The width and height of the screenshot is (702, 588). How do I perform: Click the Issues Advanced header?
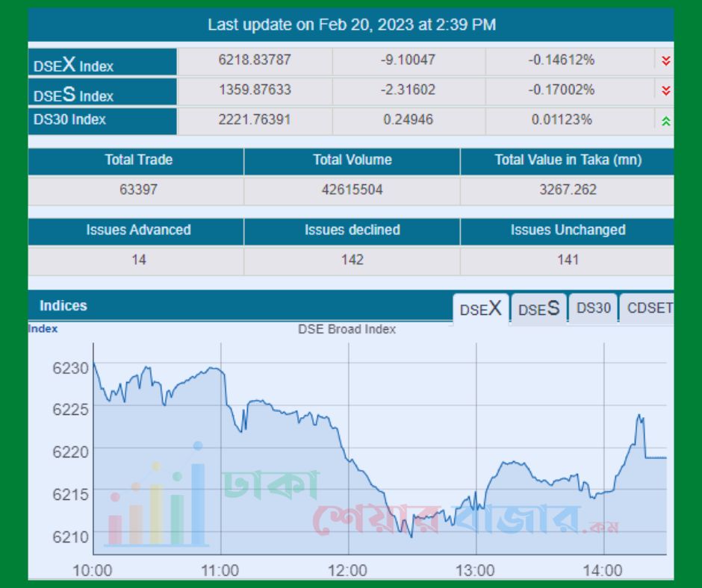138,230
